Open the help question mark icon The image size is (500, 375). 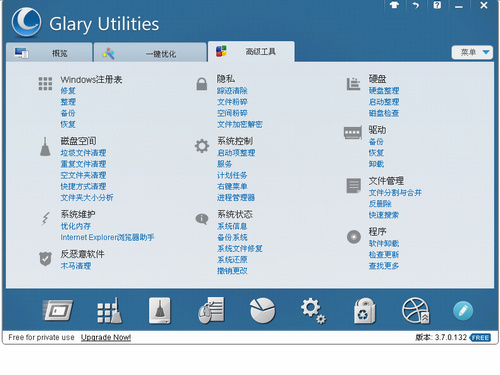437,5
